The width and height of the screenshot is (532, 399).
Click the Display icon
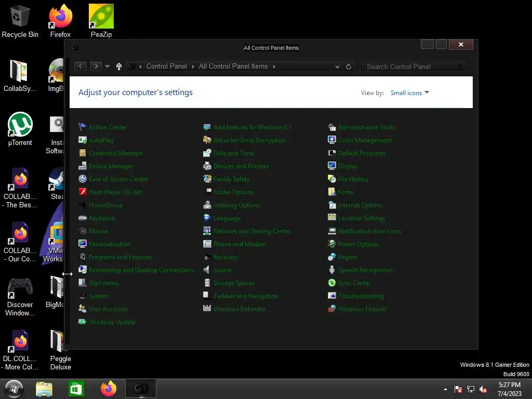click(x=332, y=166)
